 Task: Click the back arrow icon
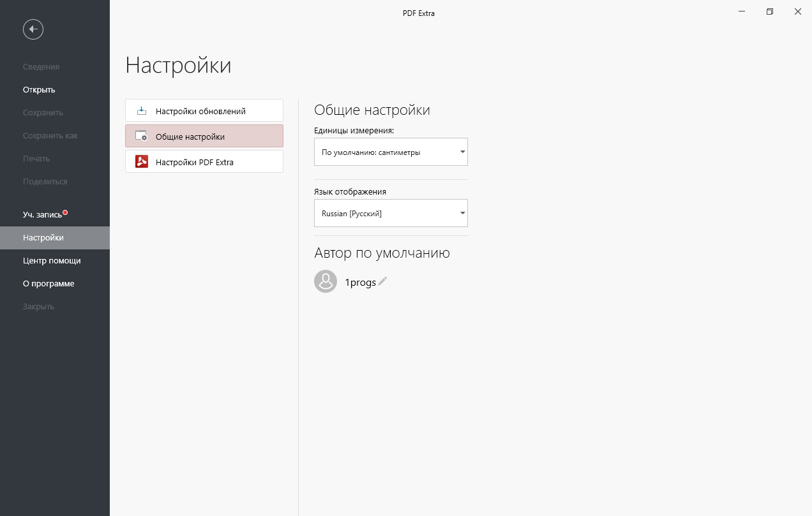click(x=33, y=29)
